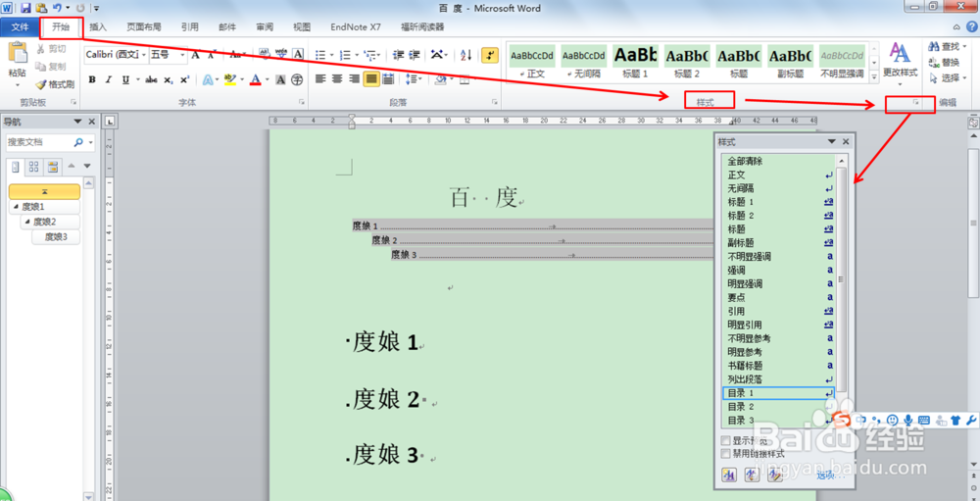Open the 文件 tab
This screenshot has height=501, width=980.
click(x=20, y=26)
